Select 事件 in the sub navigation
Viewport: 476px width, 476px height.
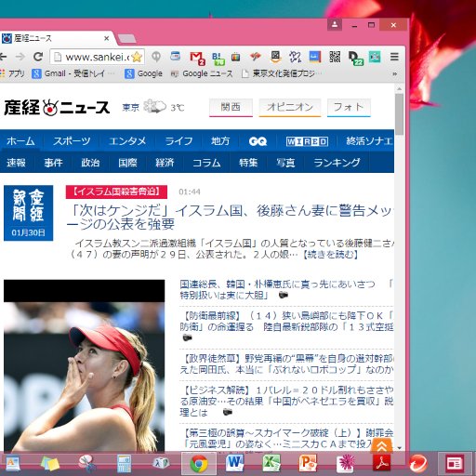point(53,163)
